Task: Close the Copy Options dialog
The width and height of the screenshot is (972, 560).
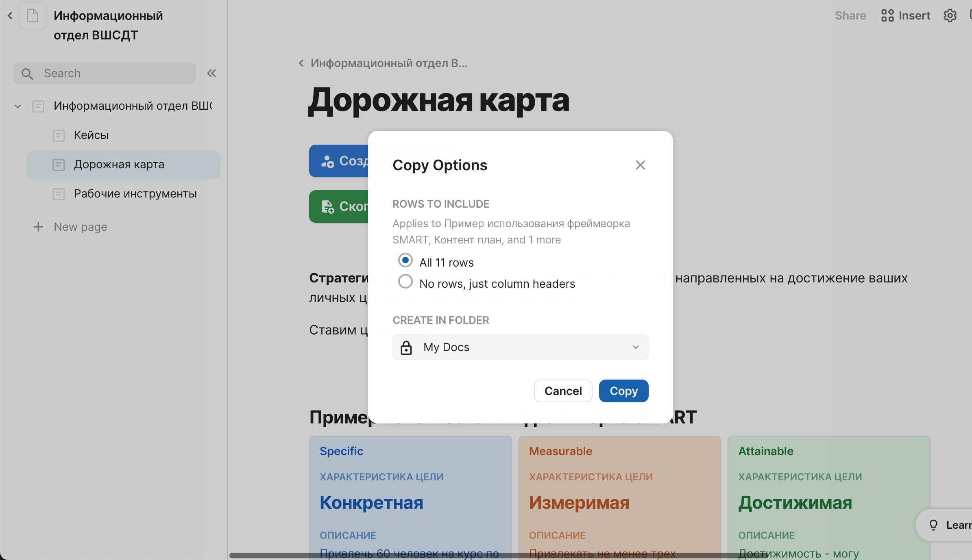Action: click(640, 165)
